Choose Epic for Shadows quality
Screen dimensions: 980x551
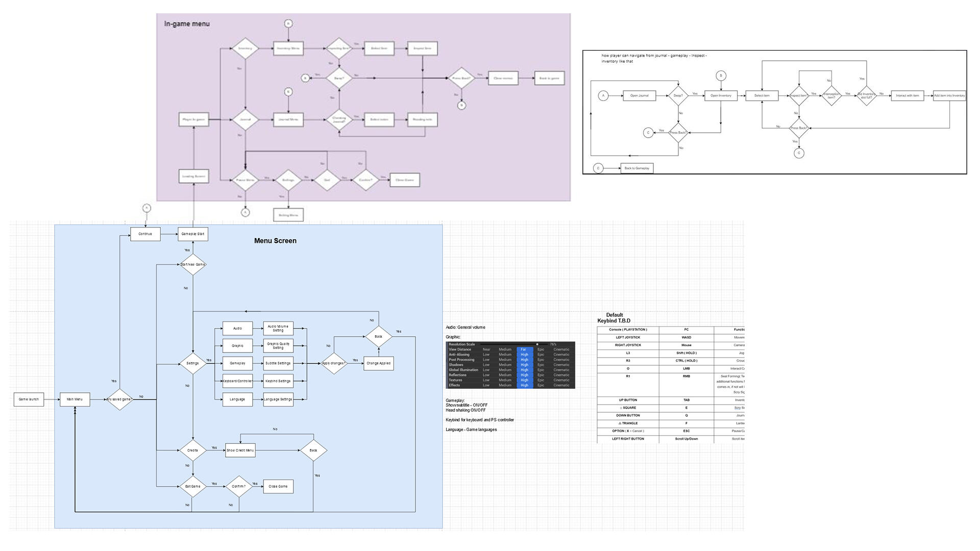coord(541,365)
